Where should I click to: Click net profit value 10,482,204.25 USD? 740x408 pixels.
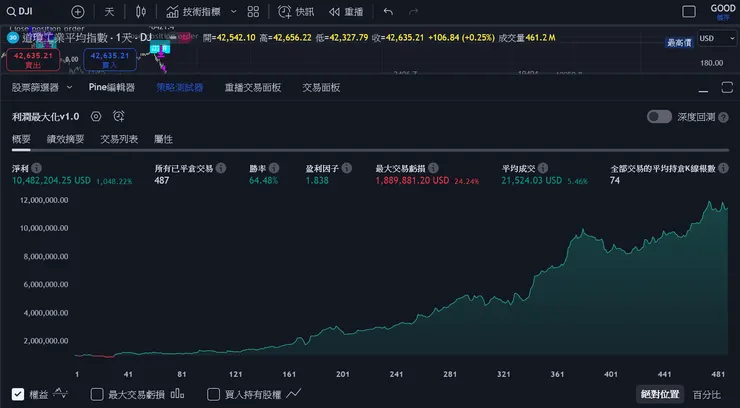(51, 181)
